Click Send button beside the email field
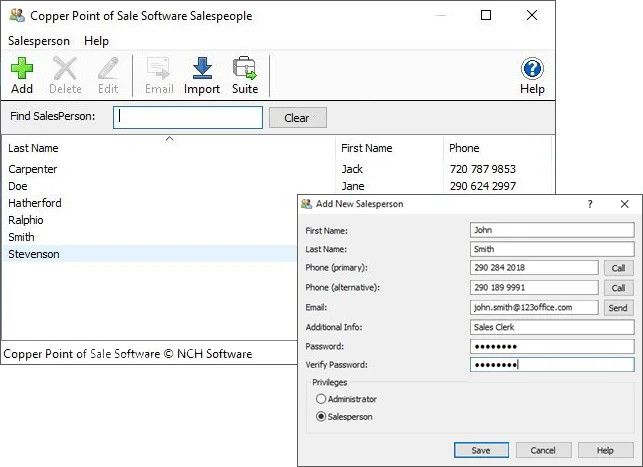643x467 pixels. [618, 308]
